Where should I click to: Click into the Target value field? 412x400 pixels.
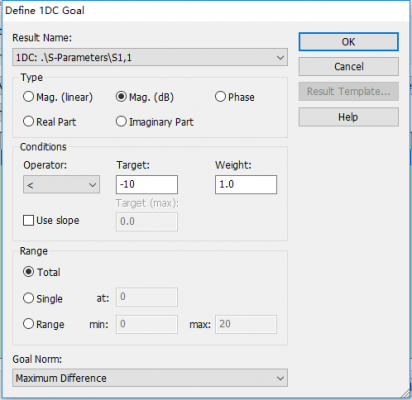147,185
